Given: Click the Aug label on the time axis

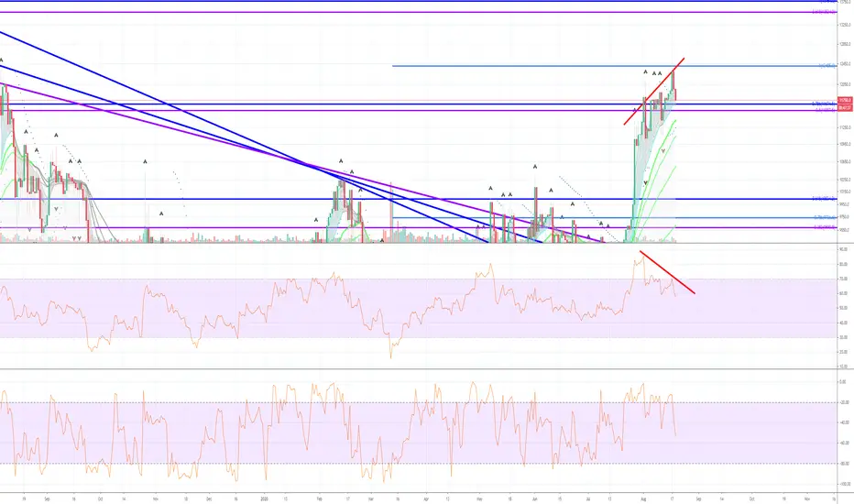Looking at the screenshot, I should click(643, 499).
